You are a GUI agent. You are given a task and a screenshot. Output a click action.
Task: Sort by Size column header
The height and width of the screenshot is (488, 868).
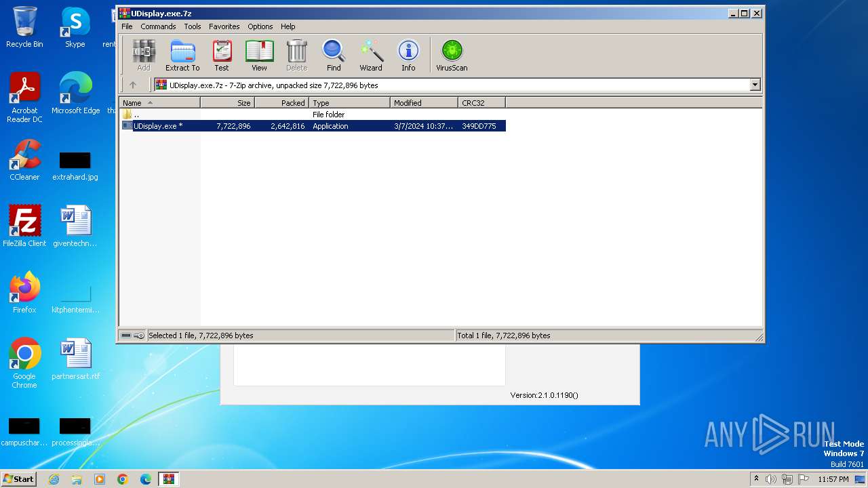[227, 102]
